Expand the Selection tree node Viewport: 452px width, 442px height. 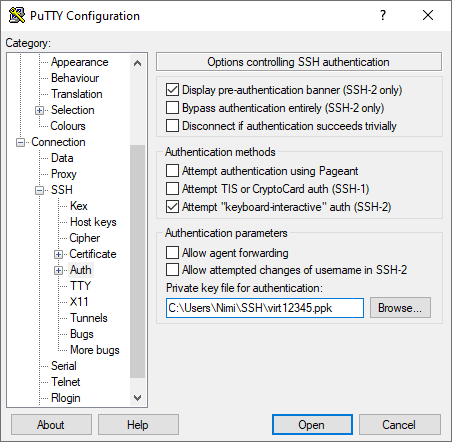click(39, 110)
